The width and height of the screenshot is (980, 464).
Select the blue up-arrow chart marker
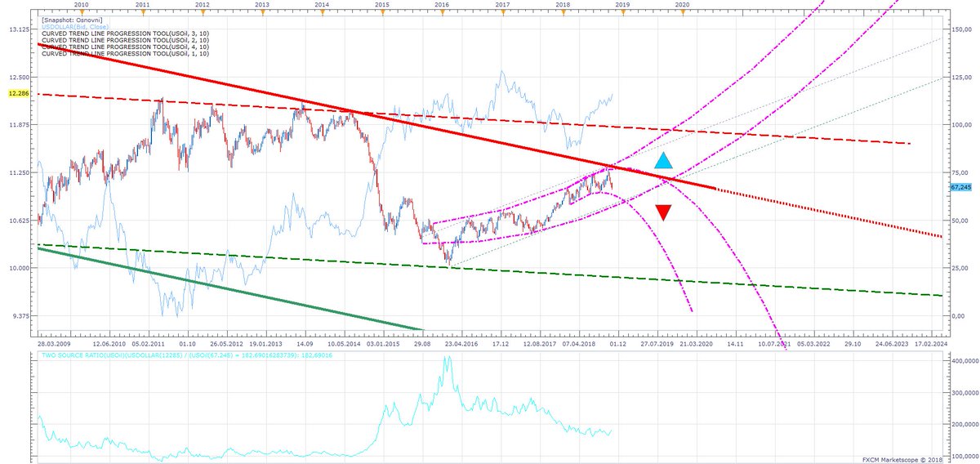[664, 161]
